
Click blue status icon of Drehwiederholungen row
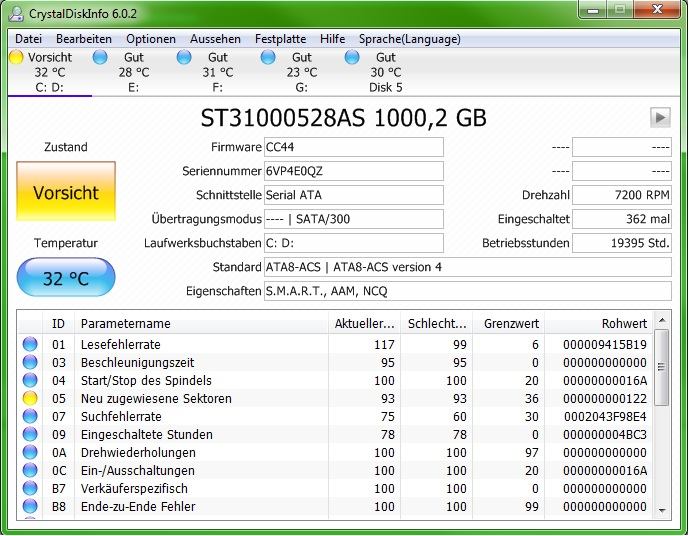(30, 452)
